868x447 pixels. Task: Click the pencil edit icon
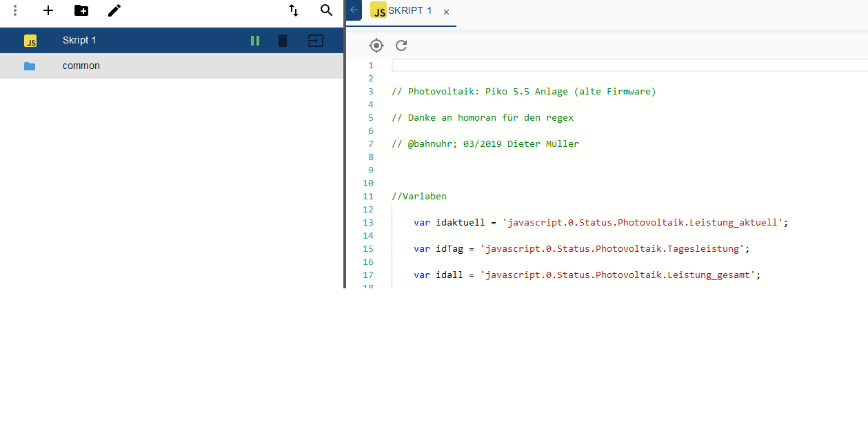pyautogui.click(x=114, y=10)
